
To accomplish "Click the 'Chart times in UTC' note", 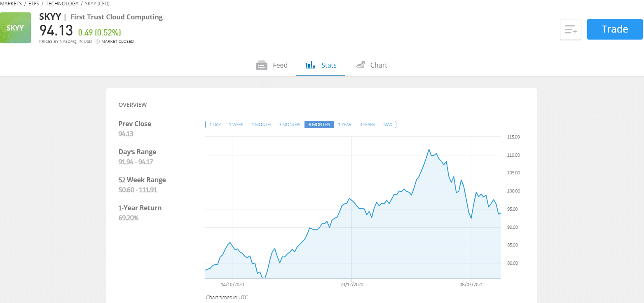I will click(227, 297).
